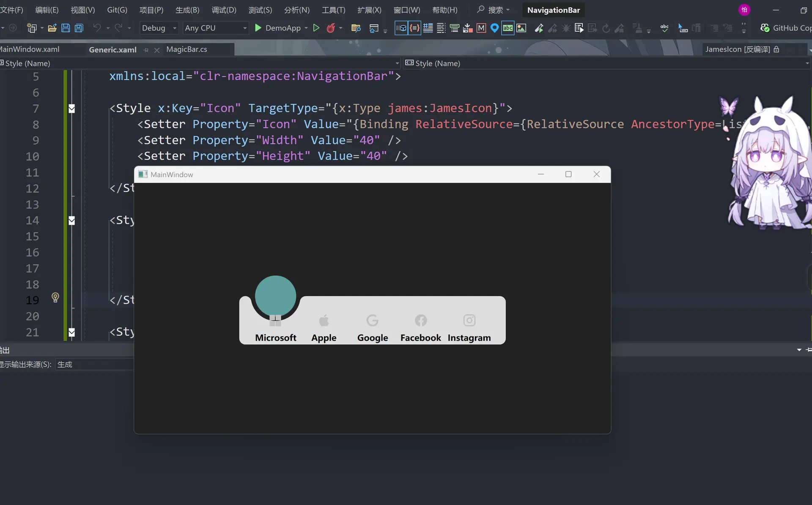Click the pink user account avatar
The image size is (812, 505).
point(744,10)
